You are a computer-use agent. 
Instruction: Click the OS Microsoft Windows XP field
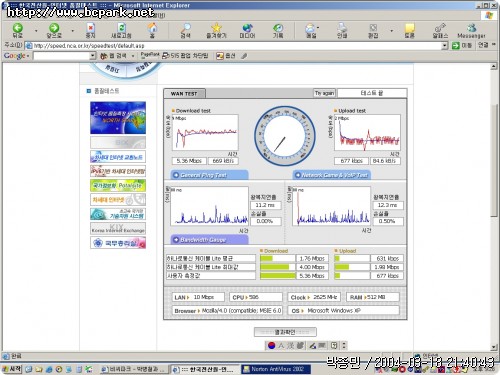[343, 310]
